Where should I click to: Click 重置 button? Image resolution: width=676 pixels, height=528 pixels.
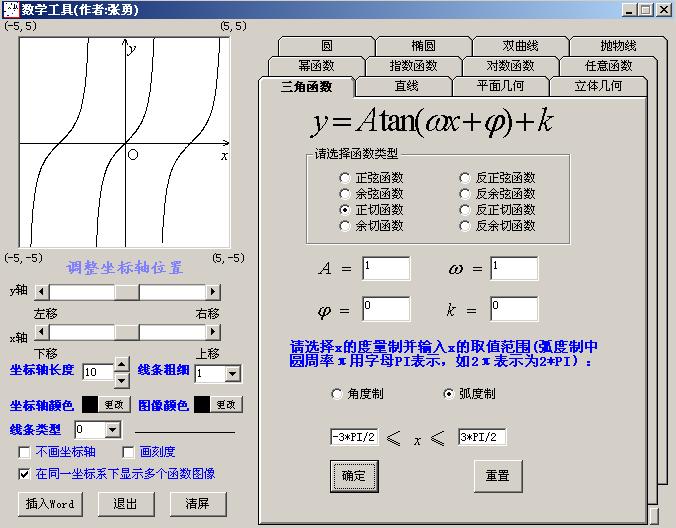498,476
